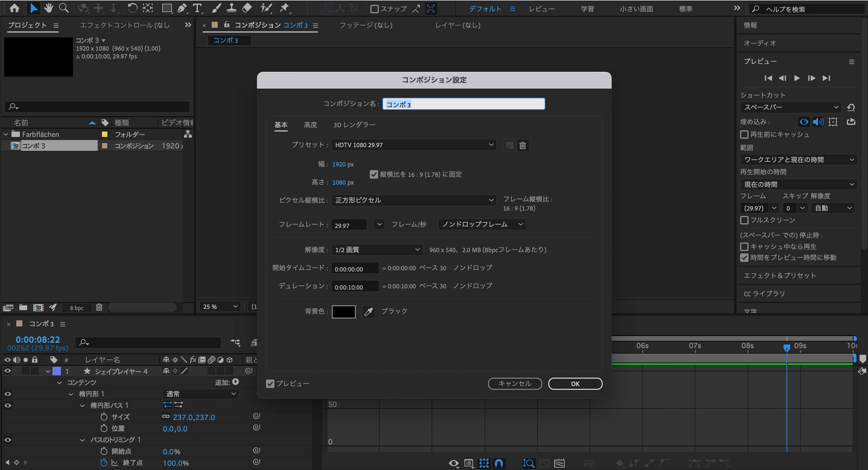This screenshot has height=470, width=868.
Task: Click the new composition icon in Project panel
Action: point(38,307)
